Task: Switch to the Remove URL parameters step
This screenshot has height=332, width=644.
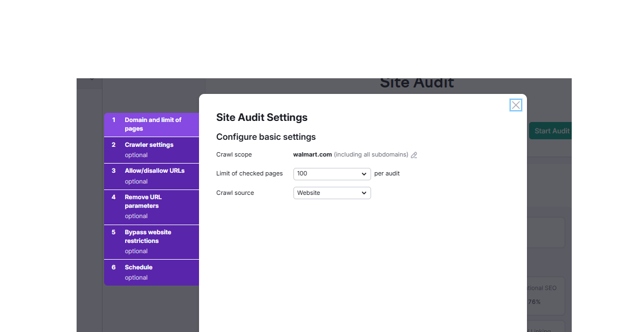Action: (x=152, y=206)
